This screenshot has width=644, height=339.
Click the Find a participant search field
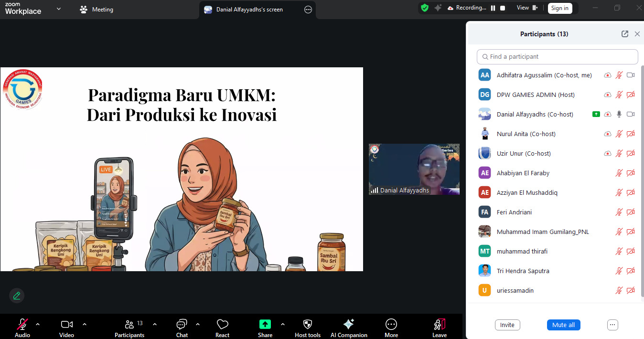[557, 56]
